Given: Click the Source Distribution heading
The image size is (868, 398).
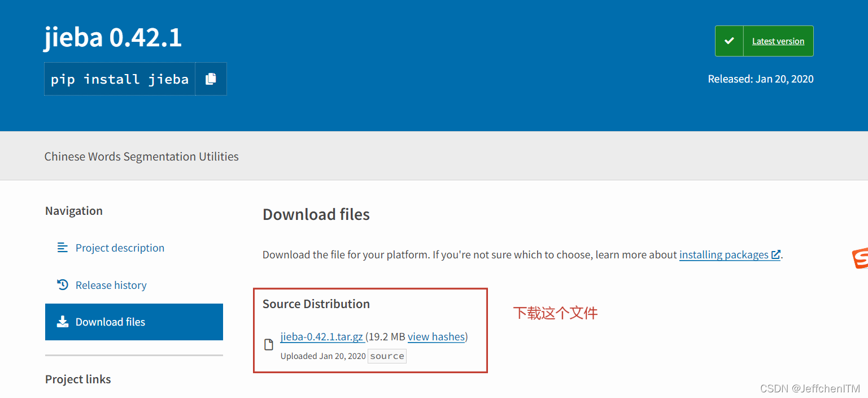Looking at the screenshot, I should (316, 304).
